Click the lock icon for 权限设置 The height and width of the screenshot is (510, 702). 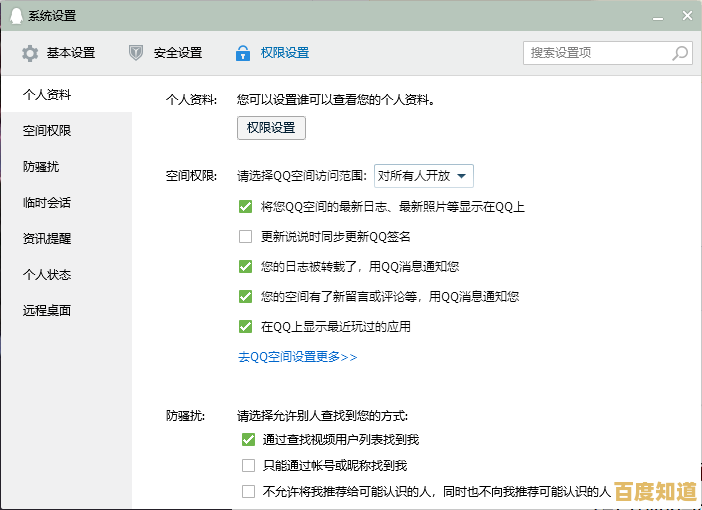[242, 53]
